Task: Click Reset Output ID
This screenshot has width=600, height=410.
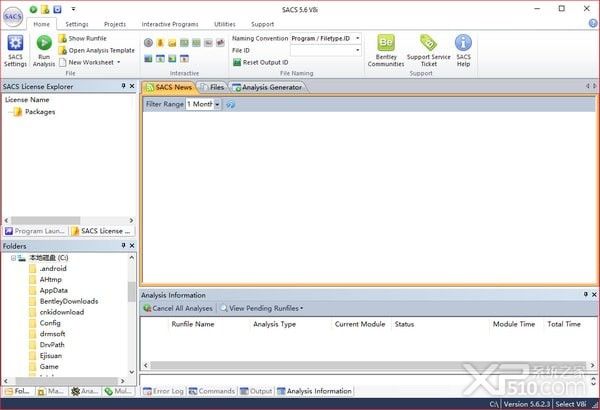Action: coord(261,62)
